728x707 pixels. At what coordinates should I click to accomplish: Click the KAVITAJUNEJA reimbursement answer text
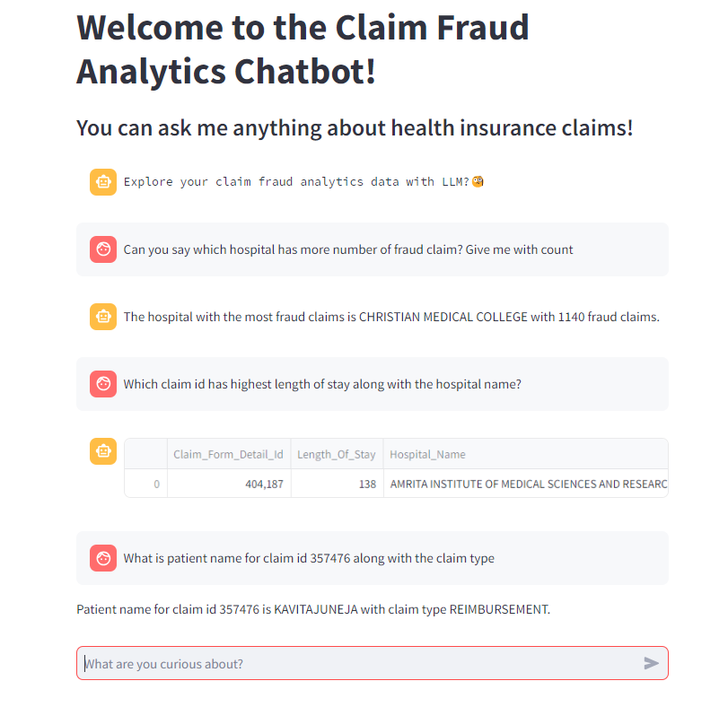(x=313, y=608)
